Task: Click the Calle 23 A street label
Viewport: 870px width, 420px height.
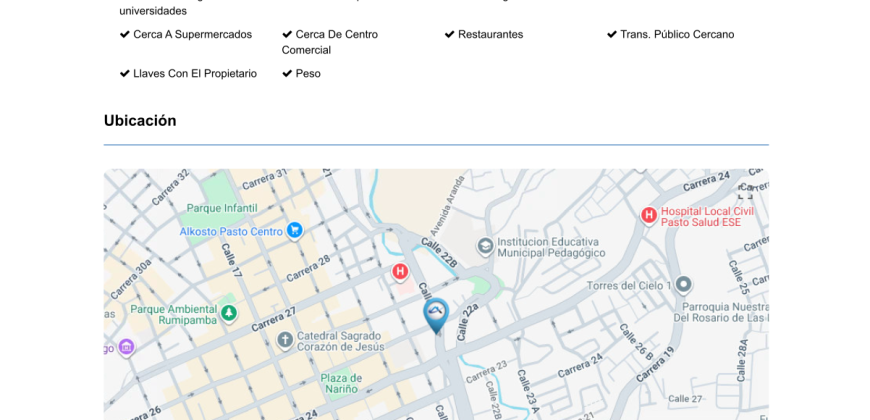Action: tap(528, 392)
